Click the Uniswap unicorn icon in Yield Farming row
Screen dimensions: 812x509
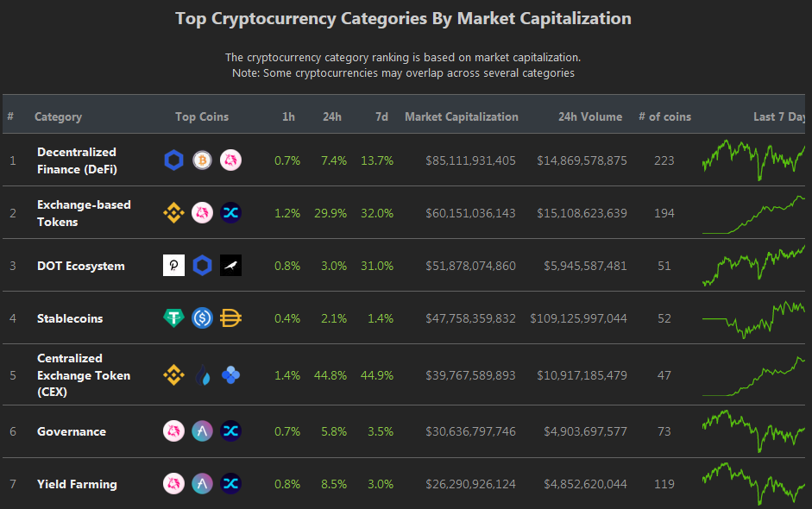pos(174,484)
